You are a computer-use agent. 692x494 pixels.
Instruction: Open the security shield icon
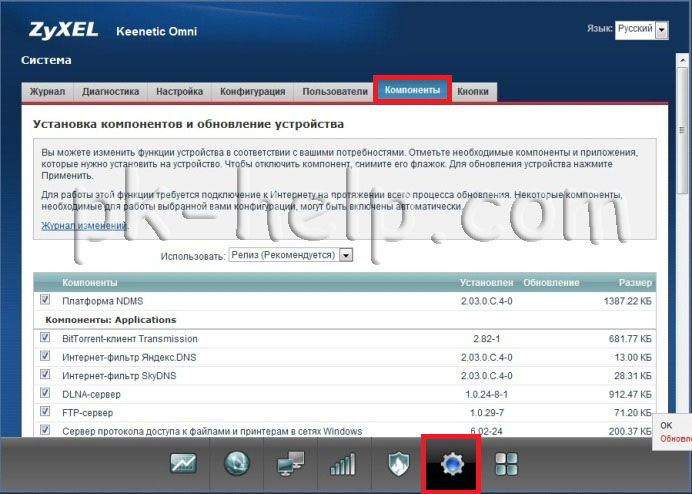pyautogui.click(x=396, y=464)
